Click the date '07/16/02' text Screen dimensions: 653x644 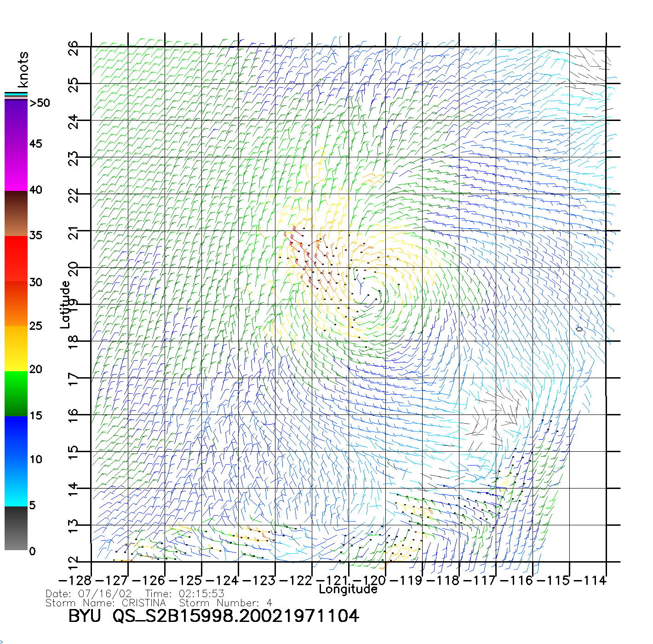[x=105, y=593]
